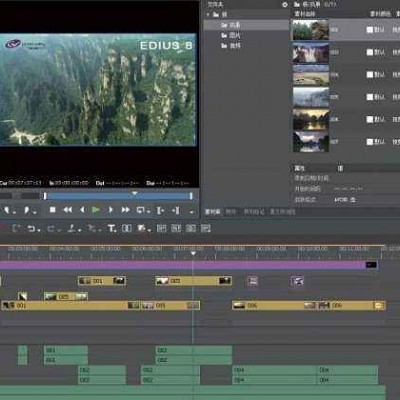Click the third of four panel-layout icons
400x400 pixels.
pos(191,228)
